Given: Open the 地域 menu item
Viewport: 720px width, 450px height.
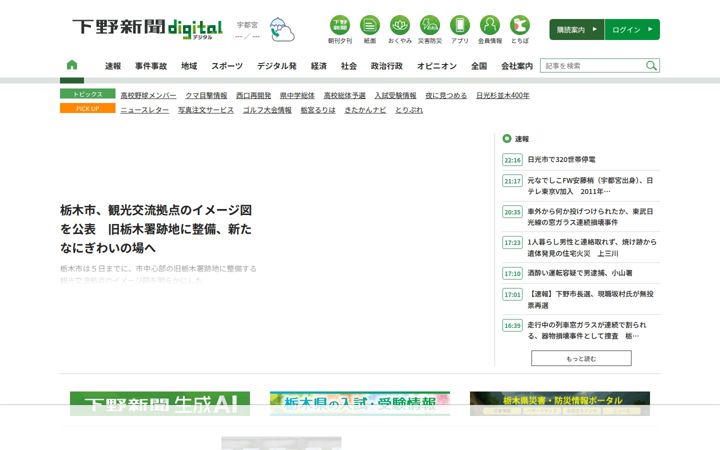Looking at the screenshot, I should (x=189, y=66).
